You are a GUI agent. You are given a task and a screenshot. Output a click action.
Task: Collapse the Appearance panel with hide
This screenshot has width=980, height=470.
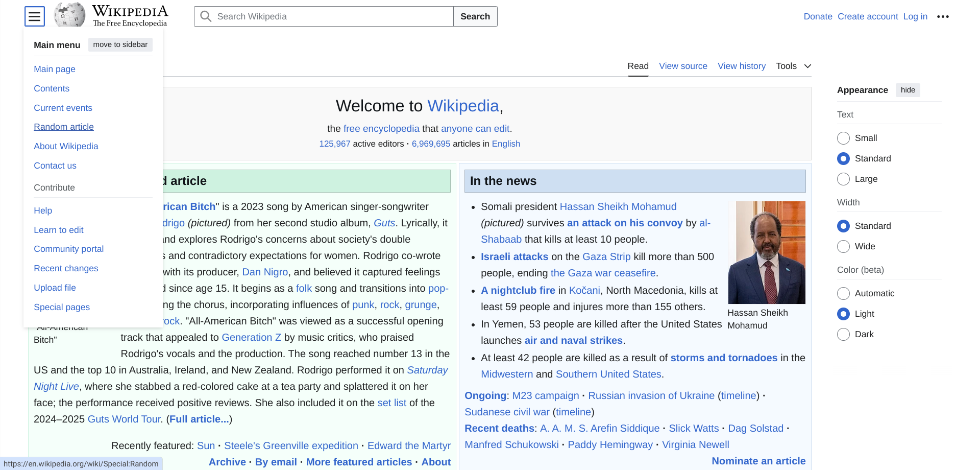point(908,90)
